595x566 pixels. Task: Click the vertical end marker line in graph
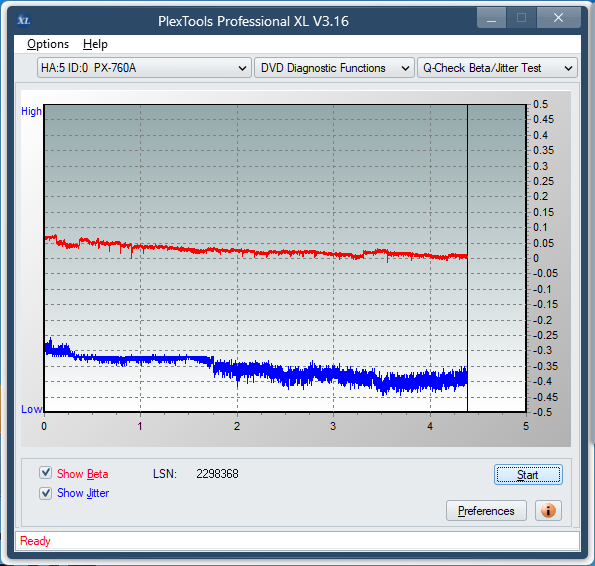(468, 258)
